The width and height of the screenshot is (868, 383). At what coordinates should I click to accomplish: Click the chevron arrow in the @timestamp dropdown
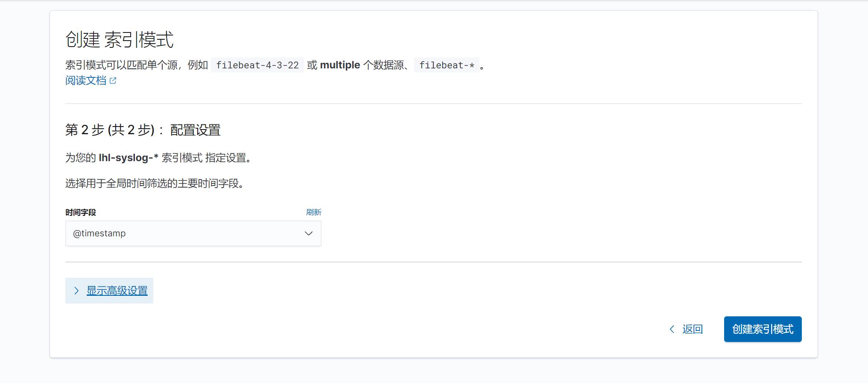click(309, 233)
